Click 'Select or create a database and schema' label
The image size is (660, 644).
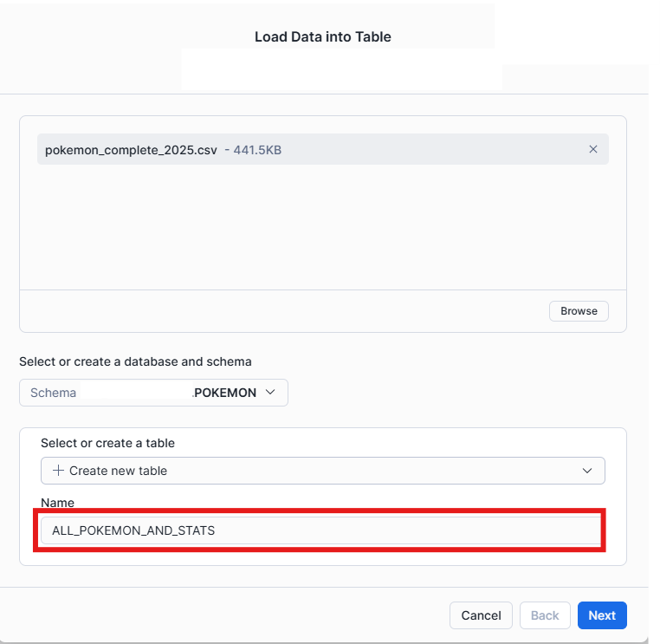135,361
